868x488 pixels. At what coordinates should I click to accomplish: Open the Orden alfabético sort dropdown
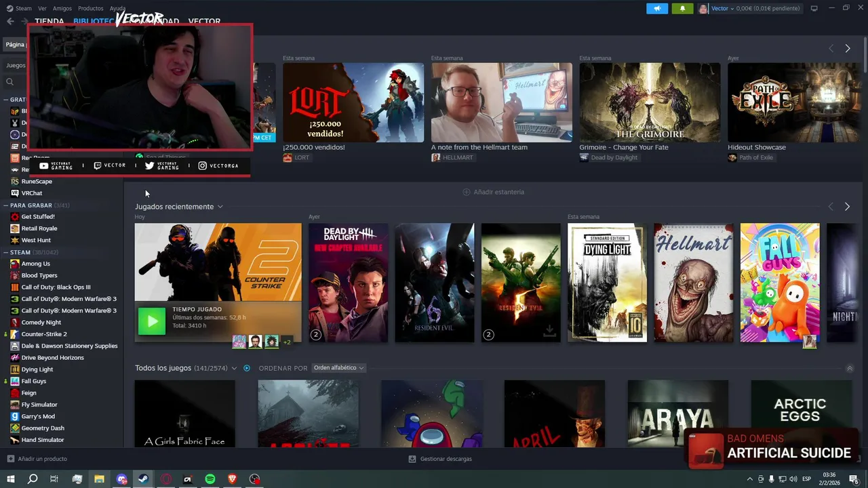click(338, 368)
